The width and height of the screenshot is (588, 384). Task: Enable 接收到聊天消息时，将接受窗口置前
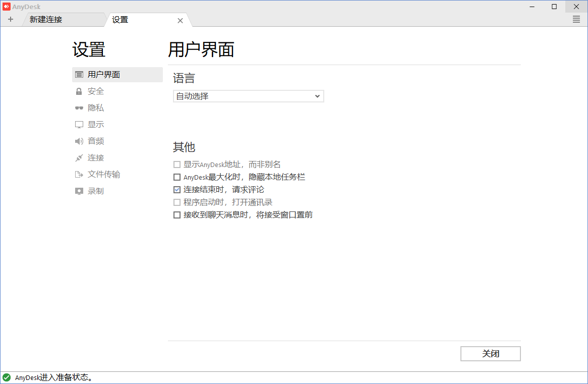tap(177, 215)
